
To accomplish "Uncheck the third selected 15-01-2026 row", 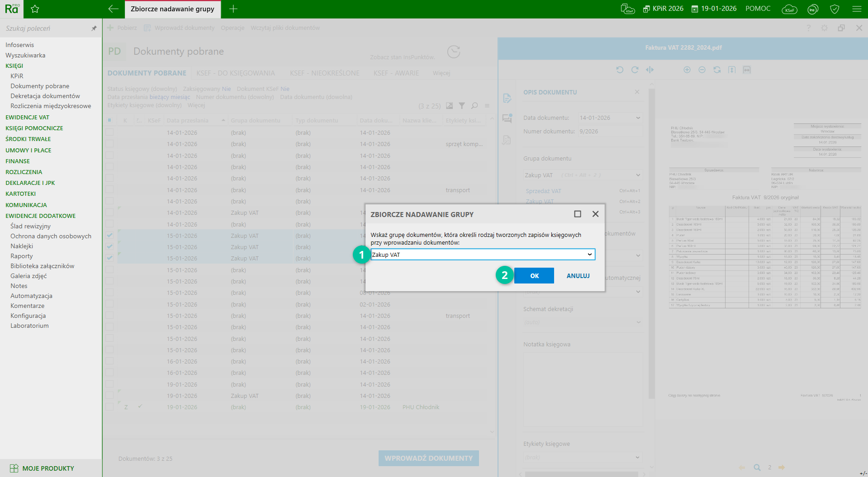I will (110, 258).
